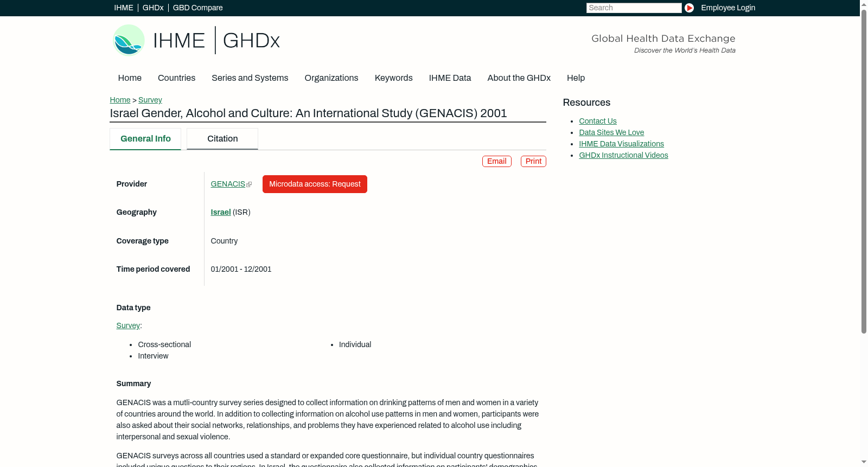Click 'Global Health Data Exchange' header text
868x467 pixels.
pos(663,39)
